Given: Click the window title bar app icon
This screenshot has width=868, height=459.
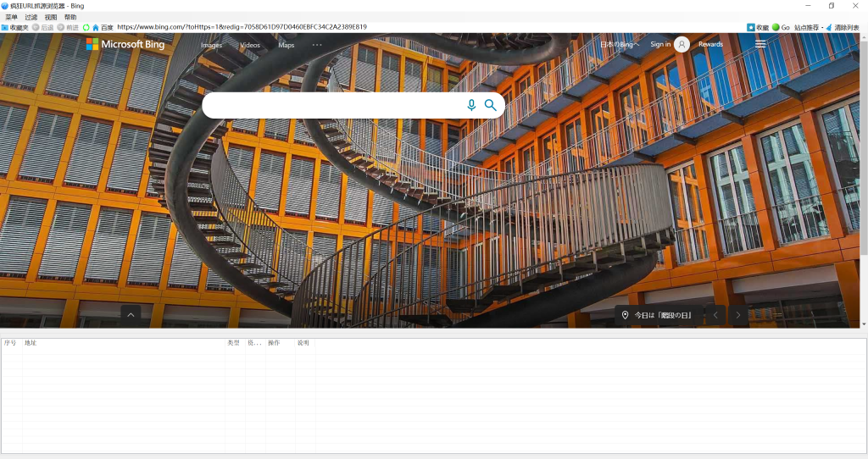Looking at the screenshot, I should 4,6.
